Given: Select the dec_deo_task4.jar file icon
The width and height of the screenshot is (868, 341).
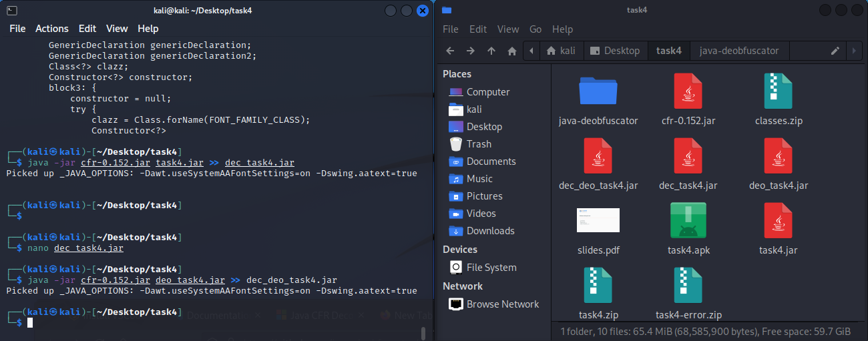Looking at the screenshot, I should (x=598, y=155).
